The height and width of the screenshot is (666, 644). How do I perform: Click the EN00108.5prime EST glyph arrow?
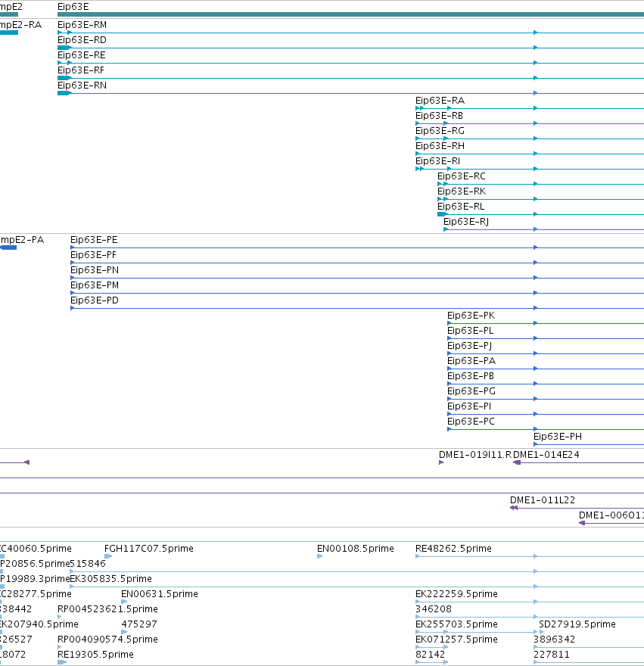(x=320, y=556)
